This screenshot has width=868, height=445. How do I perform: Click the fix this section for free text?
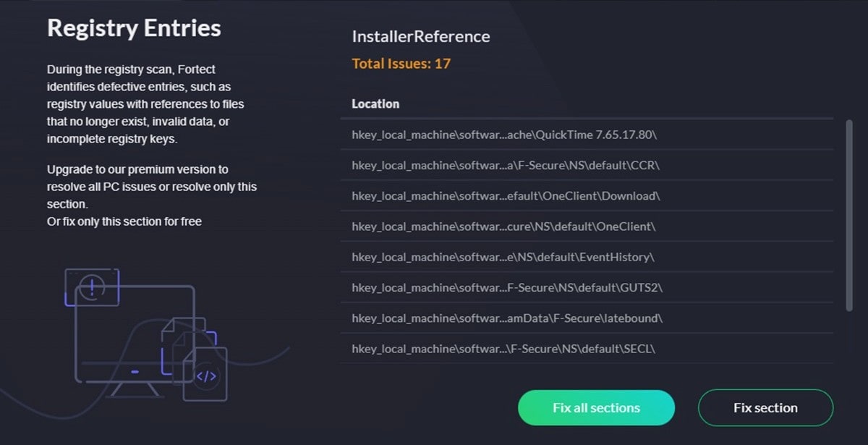tap(124, 221)
